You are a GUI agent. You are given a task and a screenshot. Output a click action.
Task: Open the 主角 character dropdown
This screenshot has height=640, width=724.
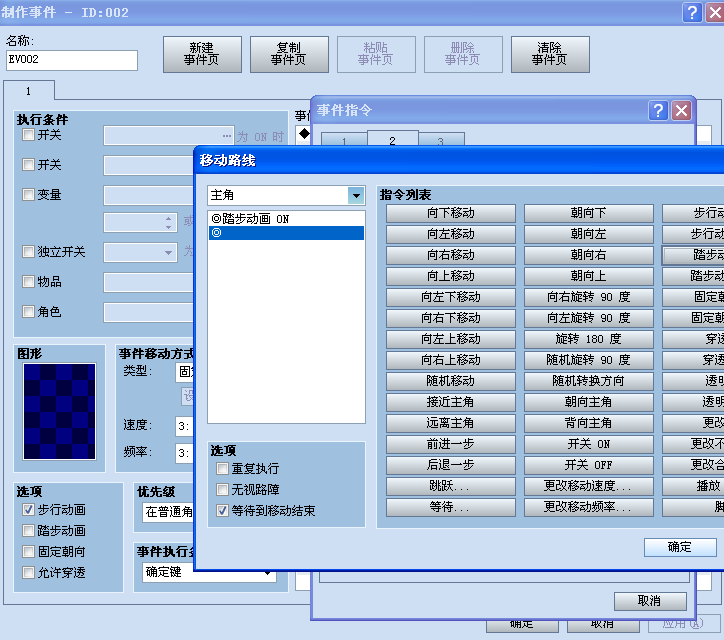356,195
